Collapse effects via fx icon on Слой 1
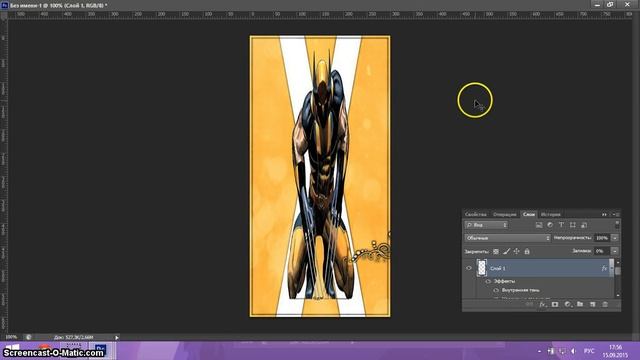Viewport: 640px width, 360px height. click(604, 268)
